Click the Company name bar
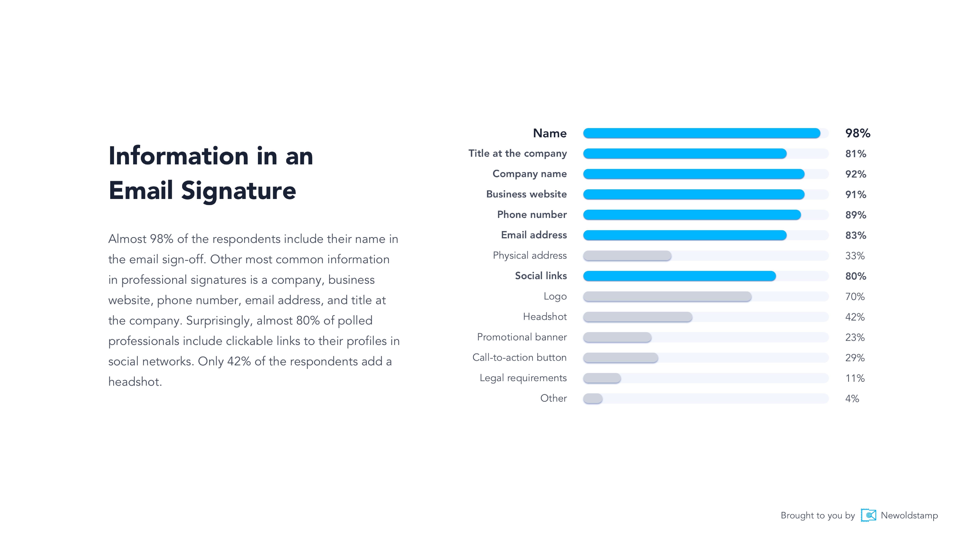980x551 pixels. click(x=693, y=174)
